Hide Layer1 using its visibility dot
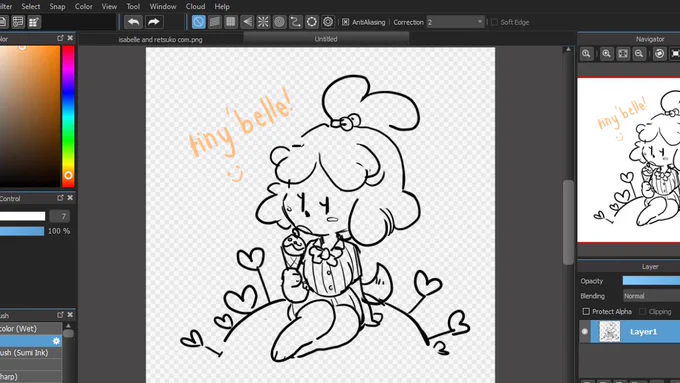680x383 pixels. click(585, 331)
